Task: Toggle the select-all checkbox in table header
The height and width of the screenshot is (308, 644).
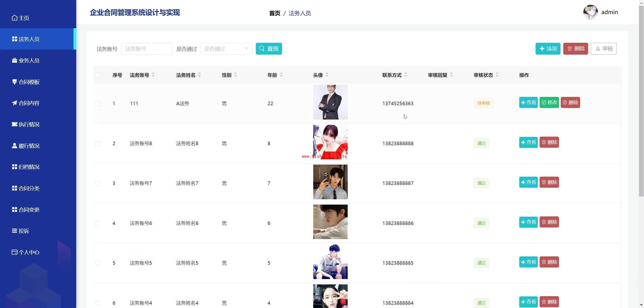Action: 98,75
